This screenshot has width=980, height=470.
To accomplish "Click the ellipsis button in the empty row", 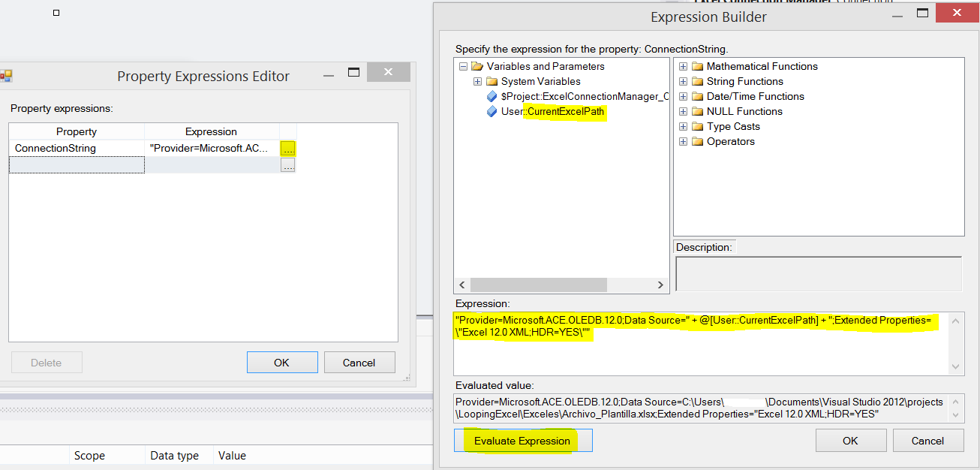I will click(x=288, y=165).
